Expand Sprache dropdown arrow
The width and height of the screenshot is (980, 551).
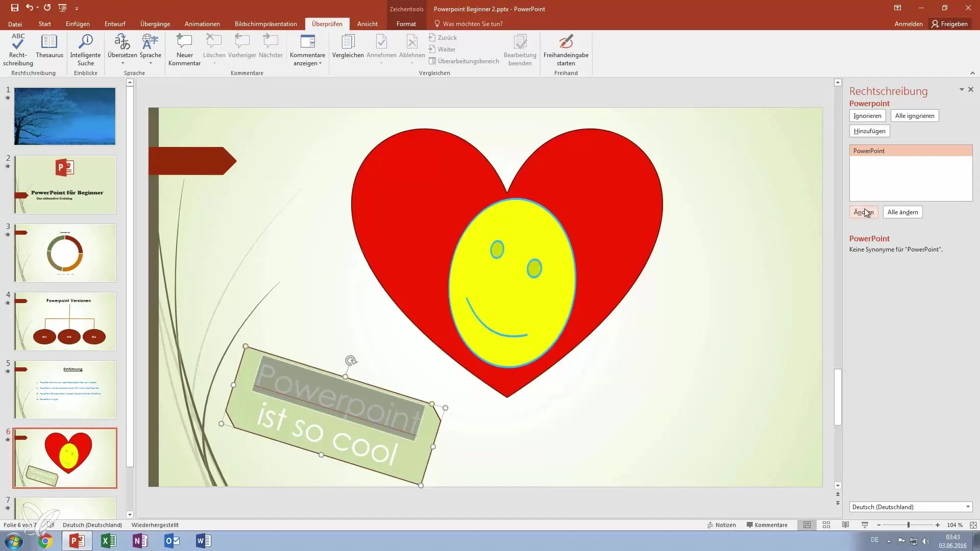click(x=151, y=63)
